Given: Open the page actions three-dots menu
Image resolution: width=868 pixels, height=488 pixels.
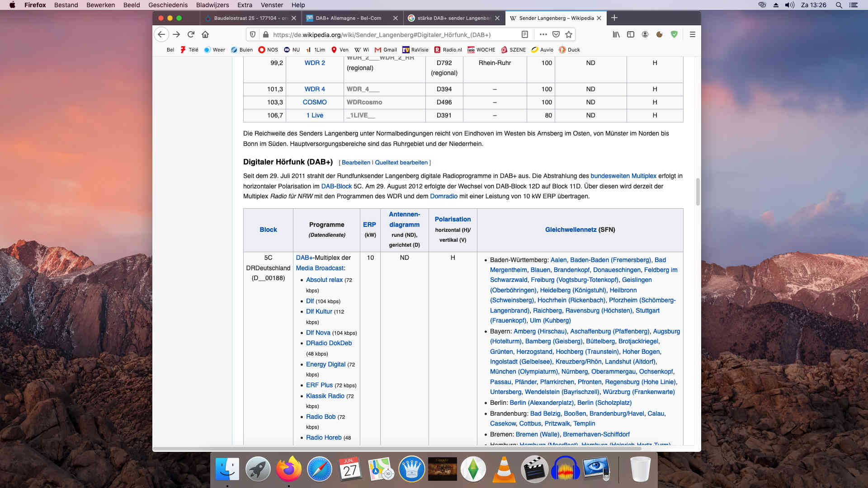Looking at the screenshot, I should coord(543,34).
